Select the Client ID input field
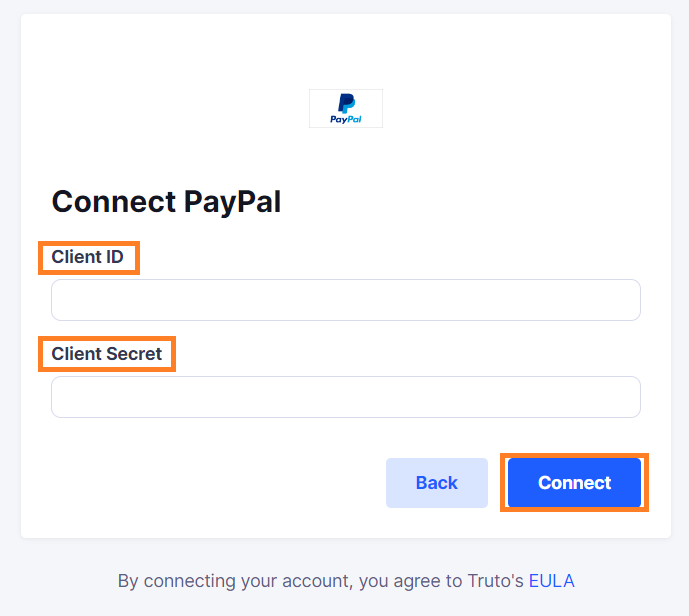 click(346, 300)
